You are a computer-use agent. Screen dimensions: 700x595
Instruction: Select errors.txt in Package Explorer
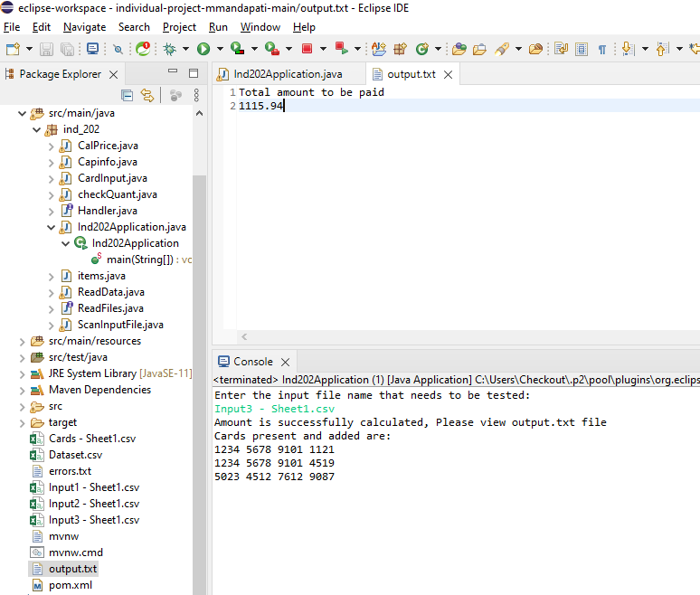[70, 471]
